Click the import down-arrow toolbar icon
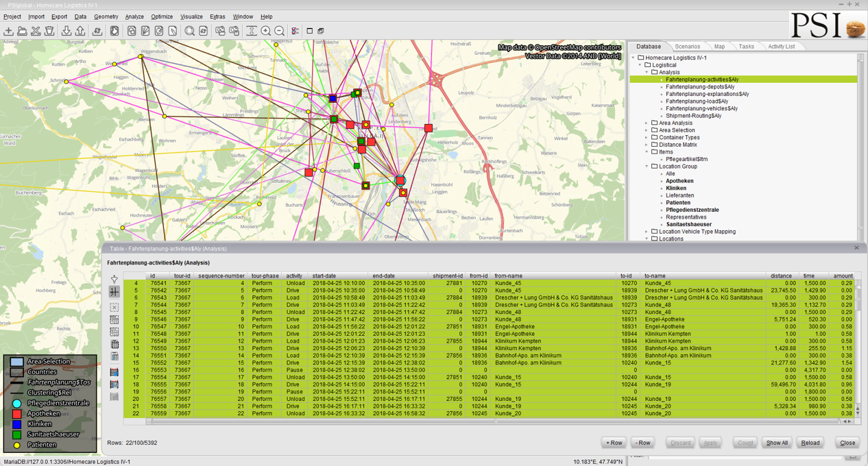 (x=67, y=31)
